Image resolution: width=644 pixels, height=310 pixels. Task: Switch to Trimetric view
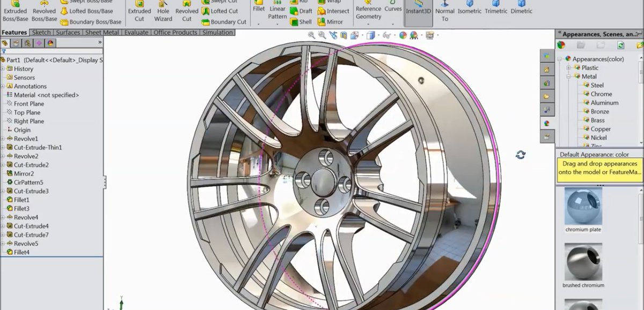(x=496, y=8)
